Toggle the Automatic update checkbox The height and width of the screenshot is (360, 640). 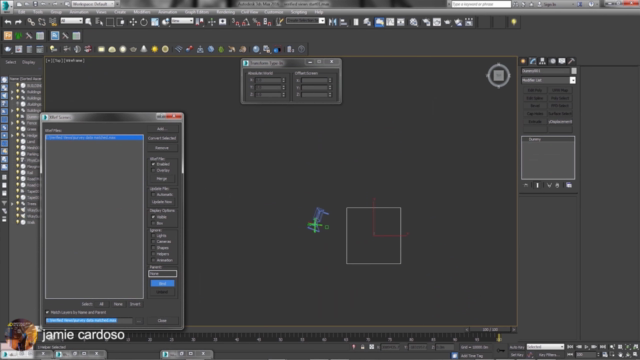click(x=153, y=195)
